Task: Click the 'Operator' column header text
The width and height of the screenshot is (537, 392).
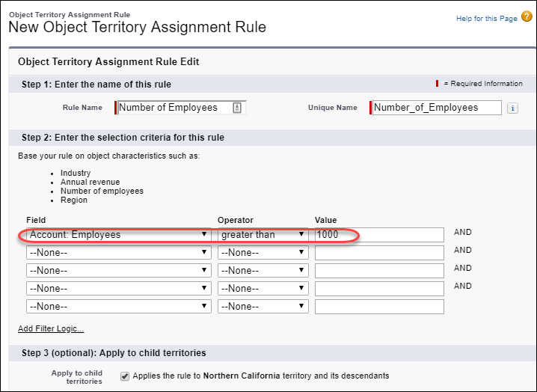Action: tap(236, 220)
